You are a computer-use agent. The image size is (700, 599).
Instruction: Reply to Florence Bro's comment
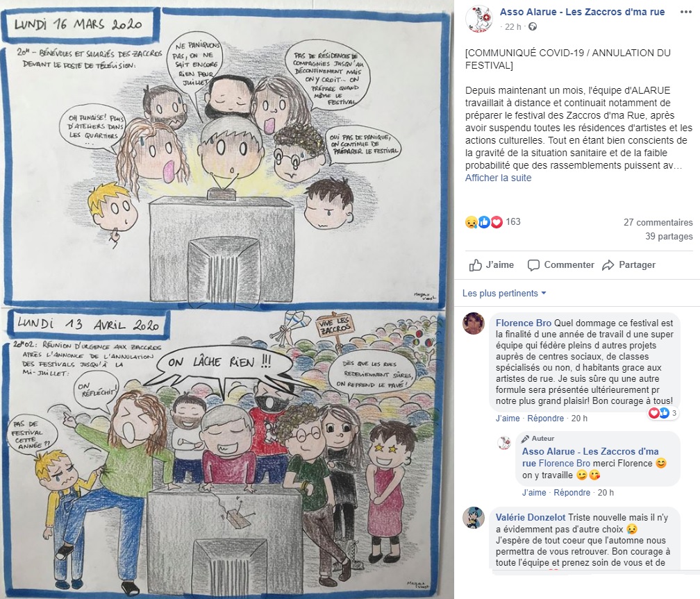click(546, 419)
